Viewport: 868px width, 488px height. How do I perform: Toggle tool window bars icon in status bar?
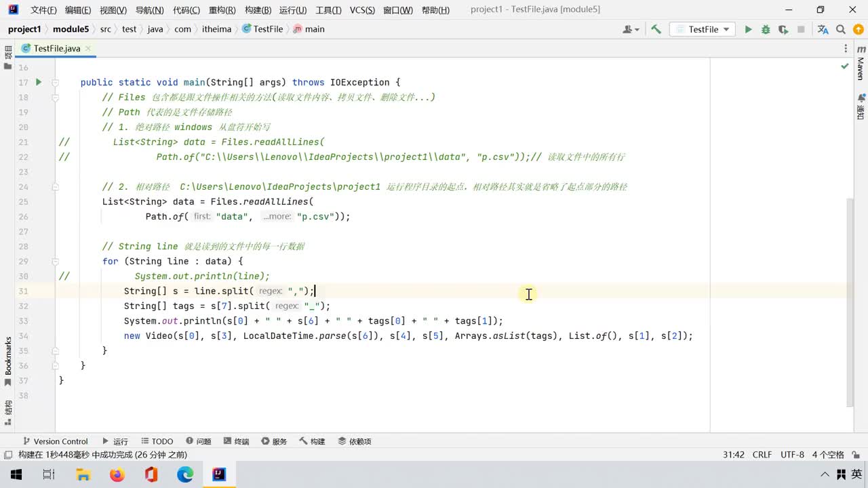[7, 455]
